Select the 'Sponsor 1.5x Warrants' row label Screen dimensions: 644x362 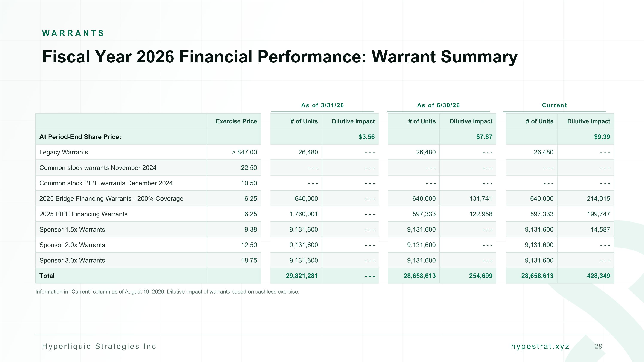[x=72, y=230]
